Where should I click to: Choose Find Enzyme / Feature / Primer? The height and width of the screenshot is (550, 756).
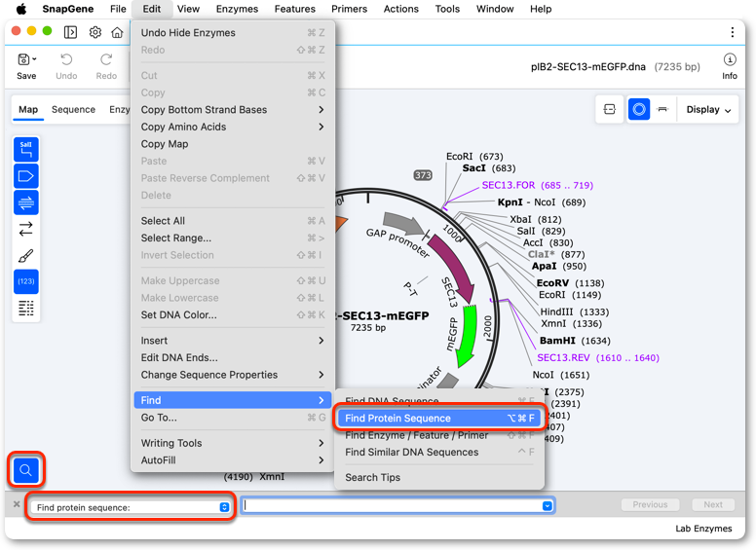click(x=439, y=435)
